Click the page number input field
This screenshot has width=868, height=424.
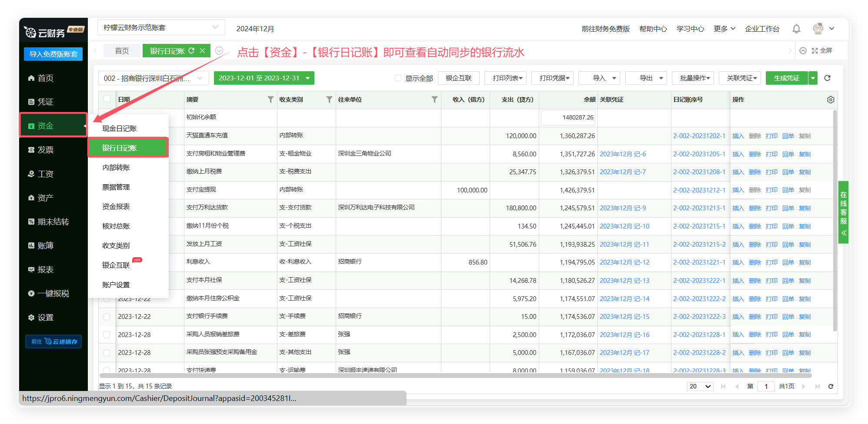(x=766, y=386)
